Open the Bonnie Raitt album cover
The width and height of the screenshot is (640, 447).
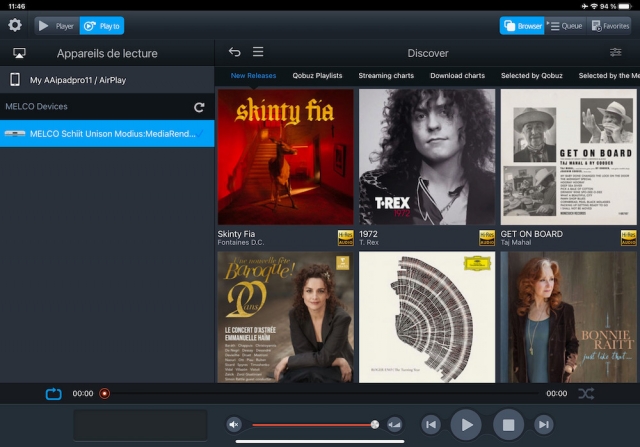569,317
